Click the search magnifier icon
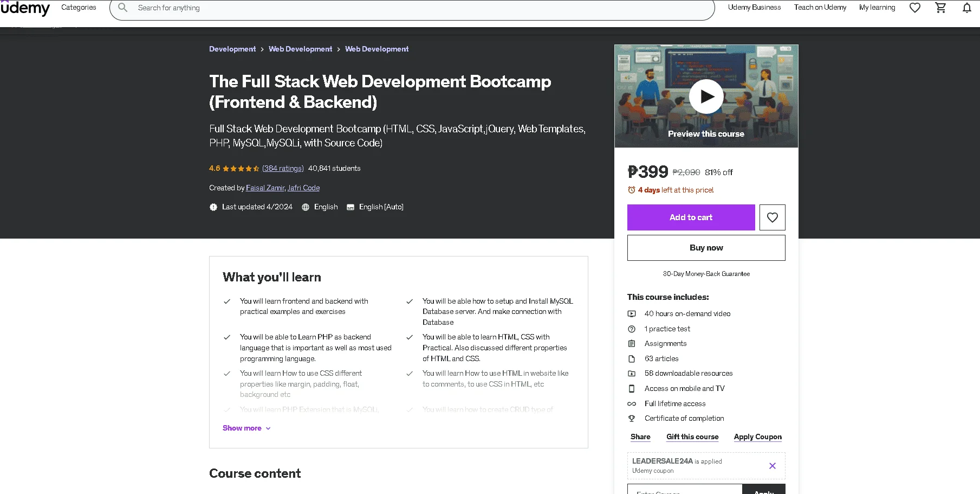 [123, 8]
